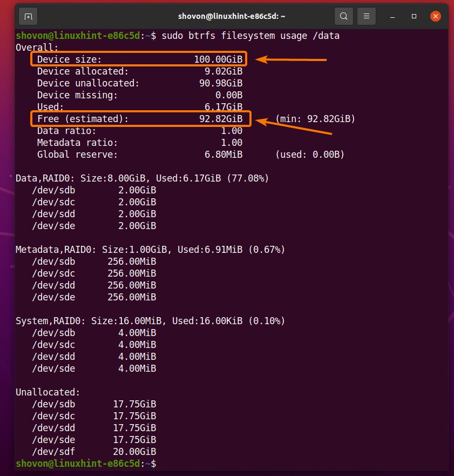Click the Device allocated 9.02GiB value
This screenshot has width=454, height=476.
pyautogui.click(x=221, y=71)
